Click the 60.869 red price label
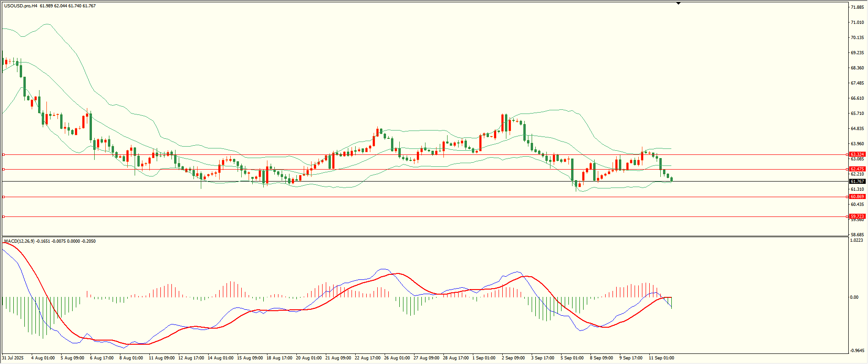The image size is (868, 364). [857, 197]
